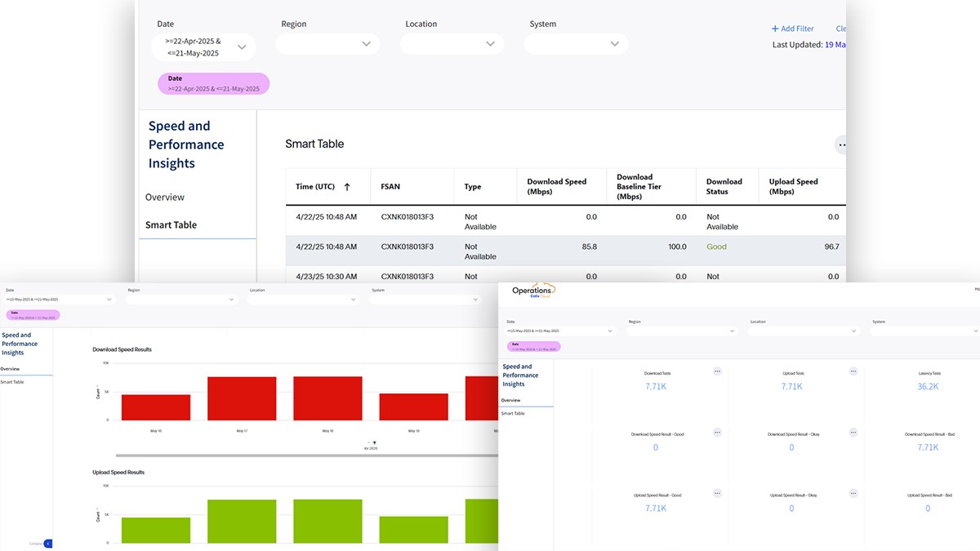Expand the Region dropdown in the top panel
The height and width of the screenshot is (551, 980).
tap(367, 44)
